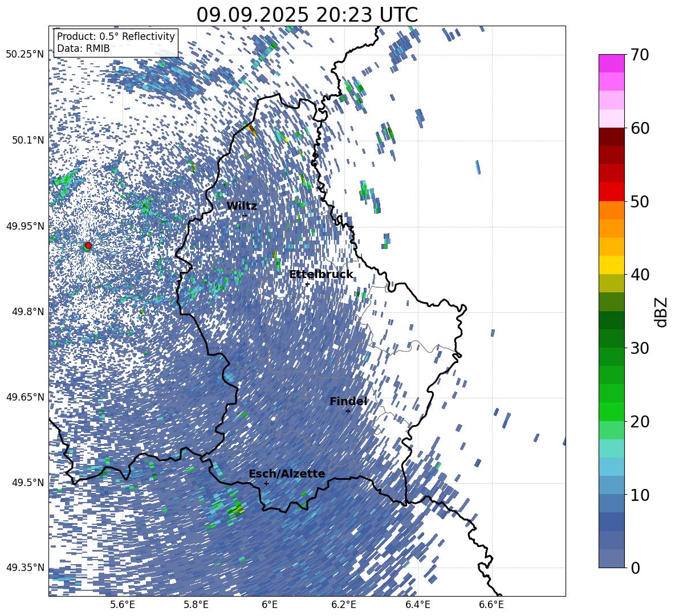The width and height of the screenshot is (675, 616).
Task: Click the 6.6°E longitude label
Action: click(x=491, y=605)
